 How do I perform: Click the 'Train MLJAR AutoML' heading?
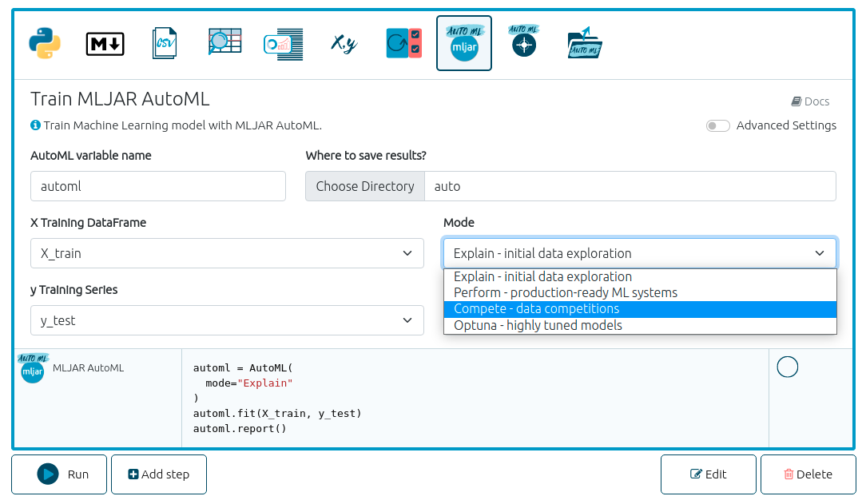click(x=120, y=99)
